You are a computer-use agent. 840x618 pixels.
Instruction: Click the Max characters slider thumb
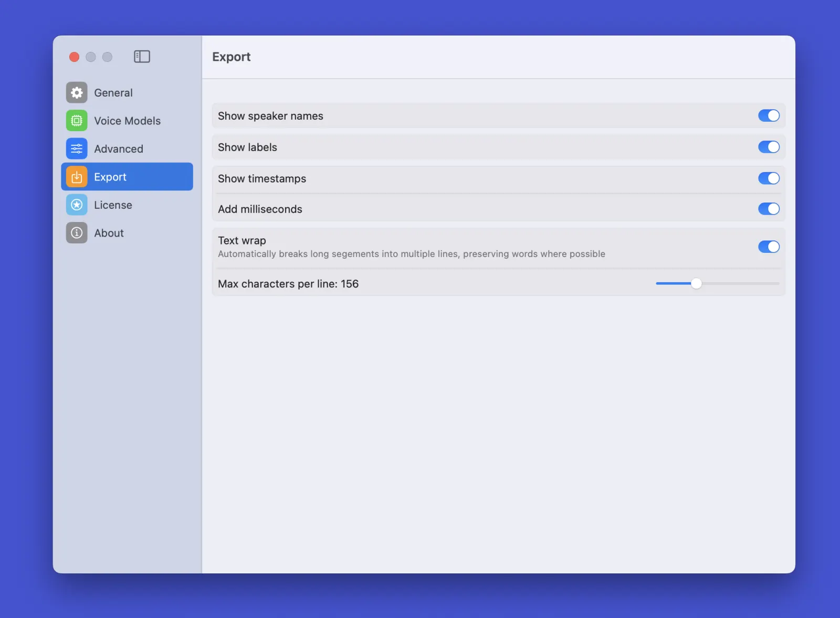[x=696, y=283]
